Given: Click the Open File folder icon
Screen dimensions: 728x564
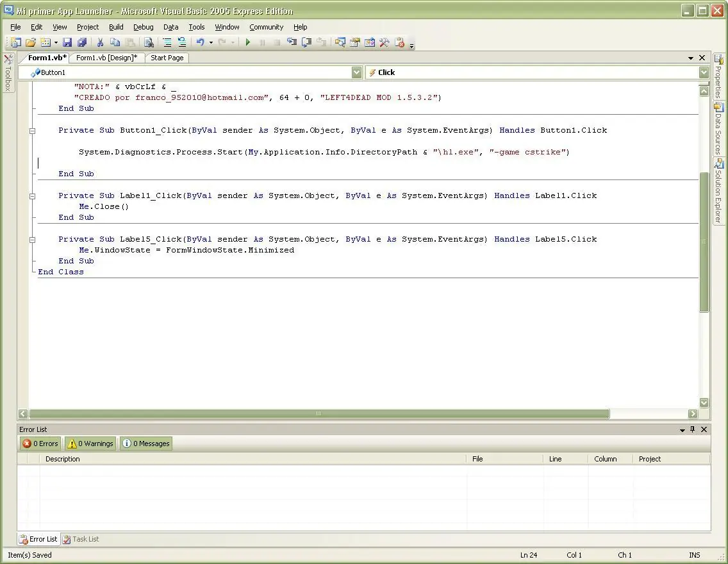Looking at the screenshot, I should [x=31, y=43].
